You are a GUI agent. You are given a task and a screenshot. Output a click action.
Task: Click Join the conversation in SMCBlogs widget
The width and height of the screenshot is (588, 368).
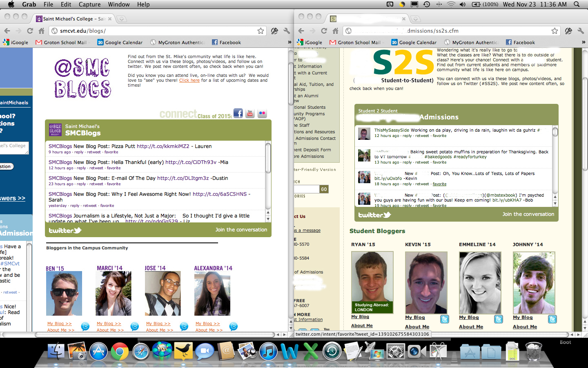coord(241,230)
